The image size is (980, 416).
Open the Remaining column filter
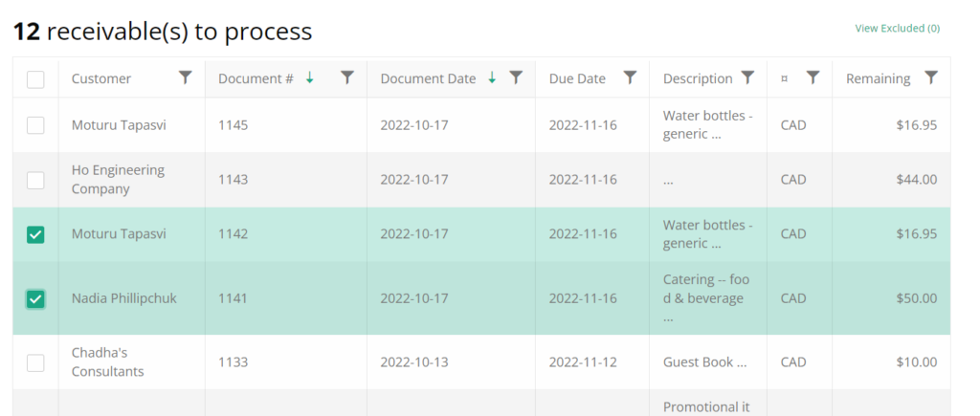click(931, 77)
